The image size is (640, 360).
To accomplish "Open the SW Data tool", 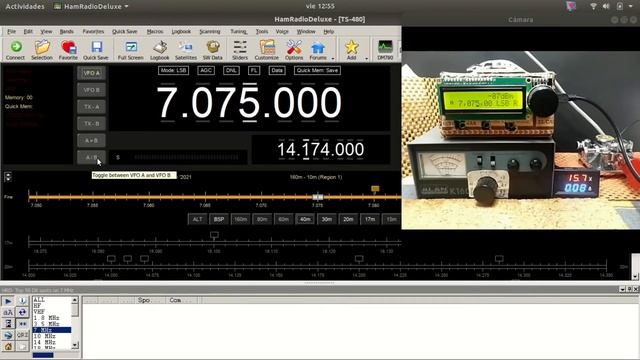I will 213,50.
